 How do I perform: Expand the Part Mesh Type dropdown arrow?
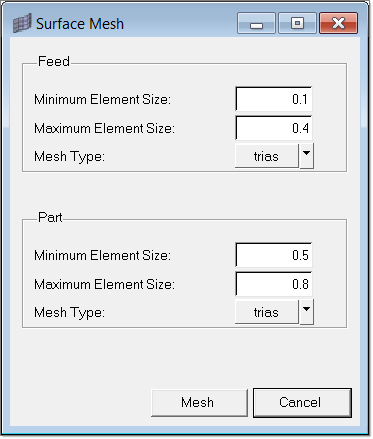pyautogui.click(x=307, y=312)
